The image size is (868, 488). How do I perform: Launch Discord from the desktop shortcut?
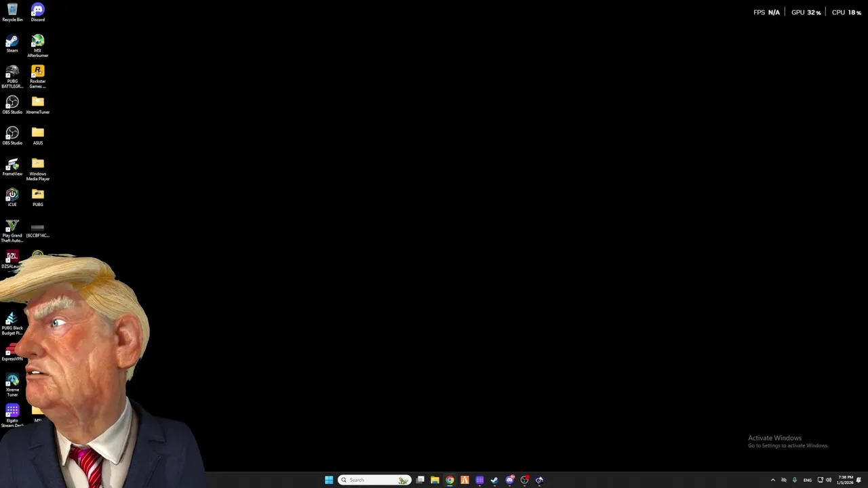coord(38,12)
